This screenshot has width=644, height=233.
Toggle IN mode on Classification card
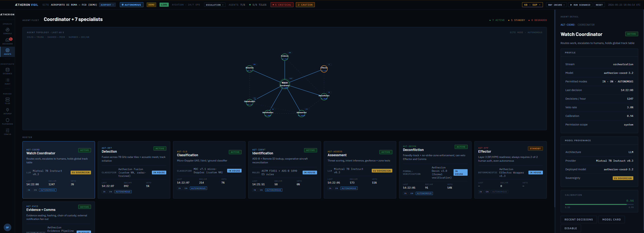[180, 188]
